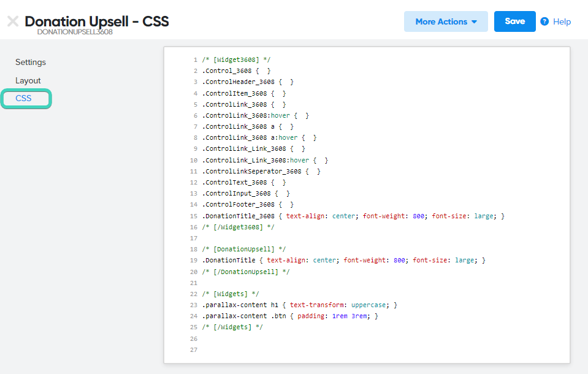The height and width of the screenshot is (374, 588).
Task: Click the page title Donation Upsell - CSS
Action: [97, 21]
